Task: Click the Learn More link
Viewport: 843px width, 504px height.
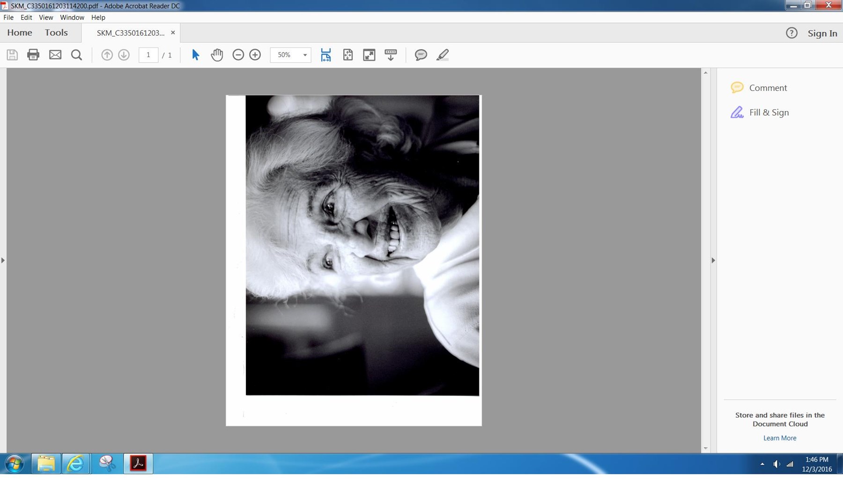Action: 779,438
